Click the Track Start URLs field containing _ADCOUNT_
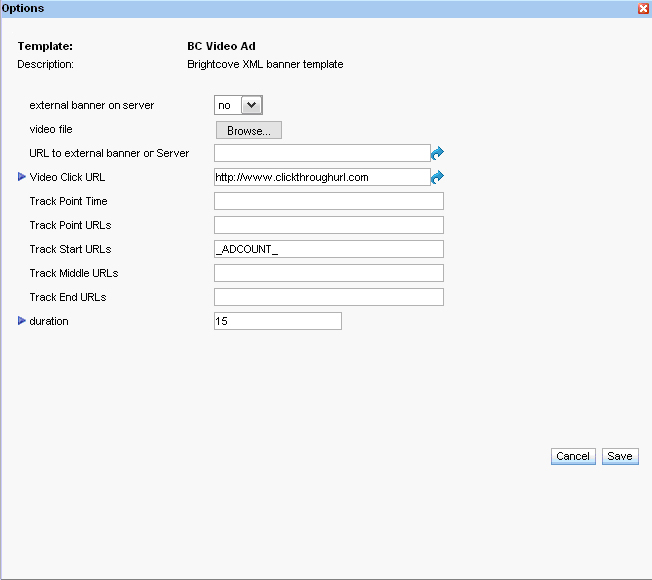 (x=329, y=249)
